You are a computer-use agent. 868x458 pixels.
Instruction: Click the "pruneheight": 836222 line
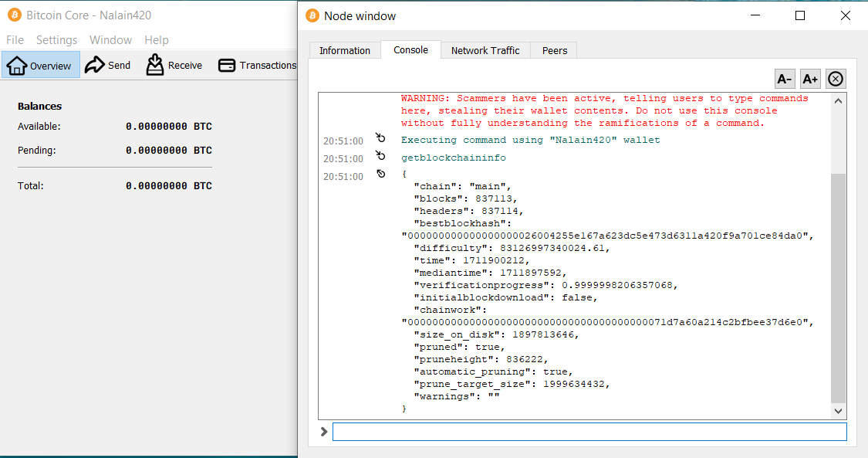[481, 359]
